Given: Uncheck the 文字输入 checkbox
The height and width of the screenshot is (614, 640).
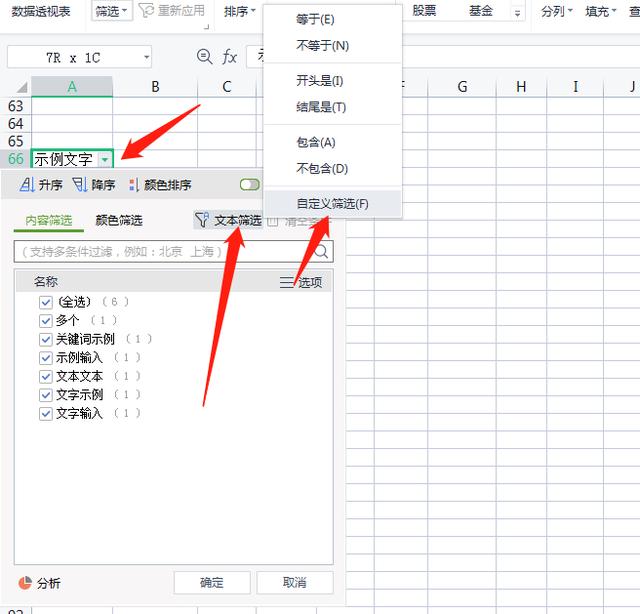Looking at the screenshot, I should [46, 414].
